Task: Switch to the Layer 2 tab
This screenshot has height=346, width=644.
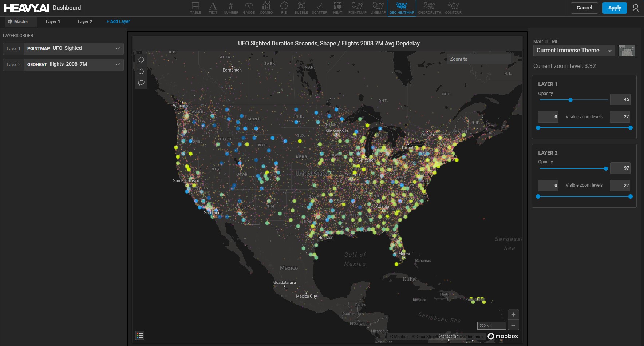Action: pos(85,22)
